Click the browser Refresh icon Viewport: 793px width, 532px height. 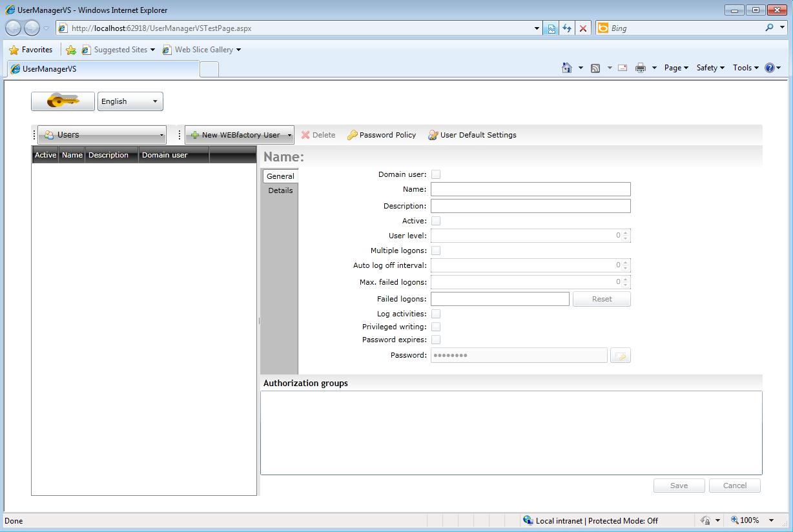(567, 28)
